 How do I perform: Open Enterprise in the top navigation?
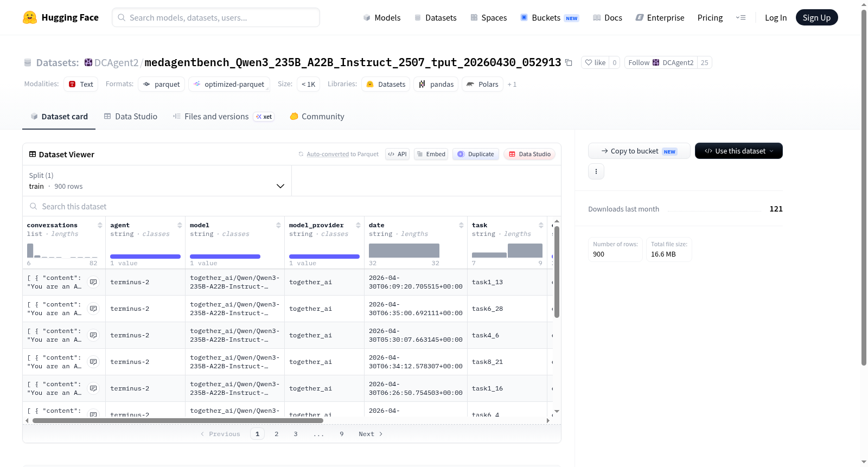pyautogui.click(x=660, y=17)
